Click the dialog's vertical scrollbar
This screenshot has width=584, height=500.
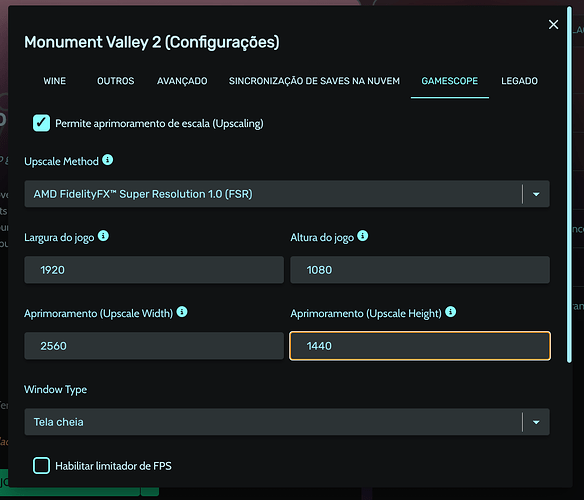point(569,184)
